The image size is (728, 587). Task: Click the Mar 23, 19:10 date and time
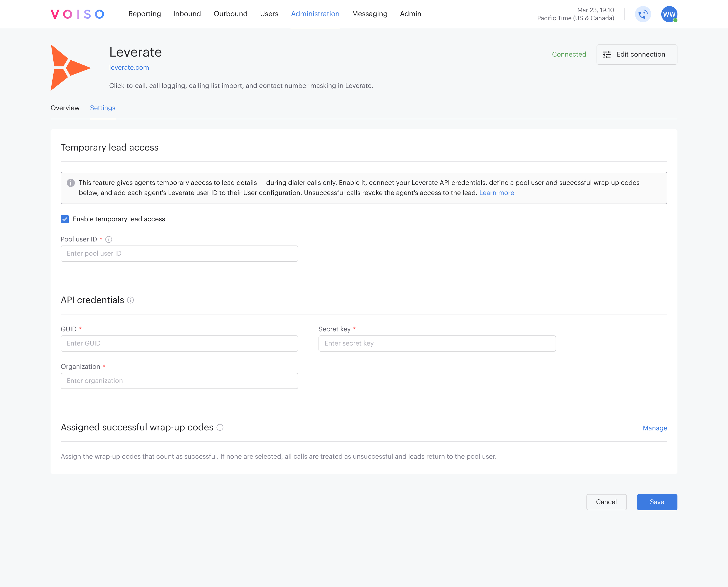[595, 10]
